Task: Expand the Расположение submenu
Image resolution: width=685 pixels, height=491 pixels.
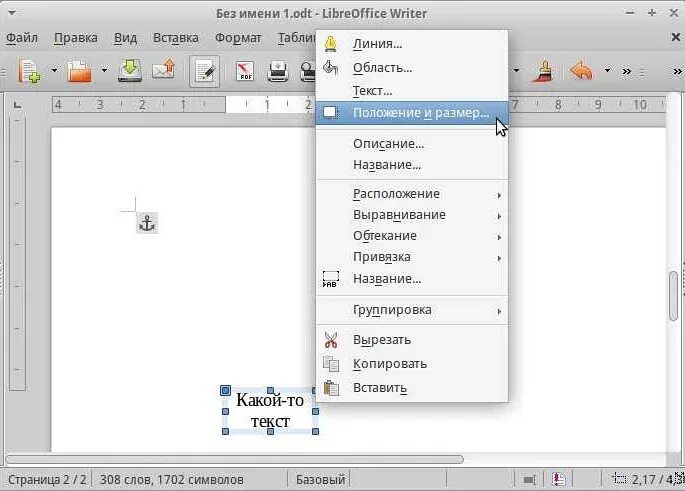Action: [x=412, y=194]
